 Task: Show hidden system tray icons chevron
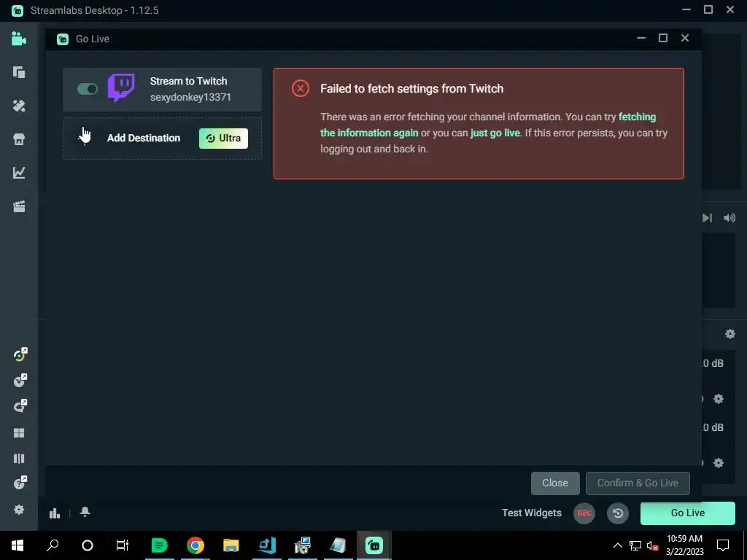pyautogui.click(x=617, y=545)
